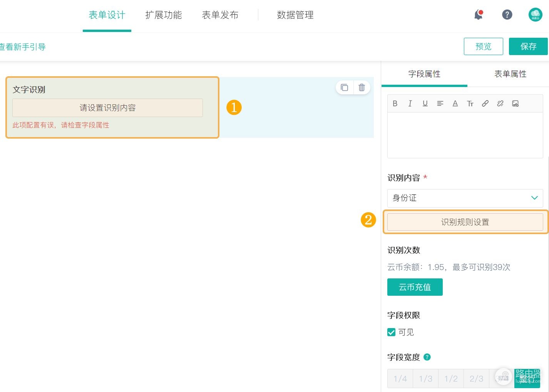Select 1/2 field width
The image size is (549, 392).
click(451, 379)
